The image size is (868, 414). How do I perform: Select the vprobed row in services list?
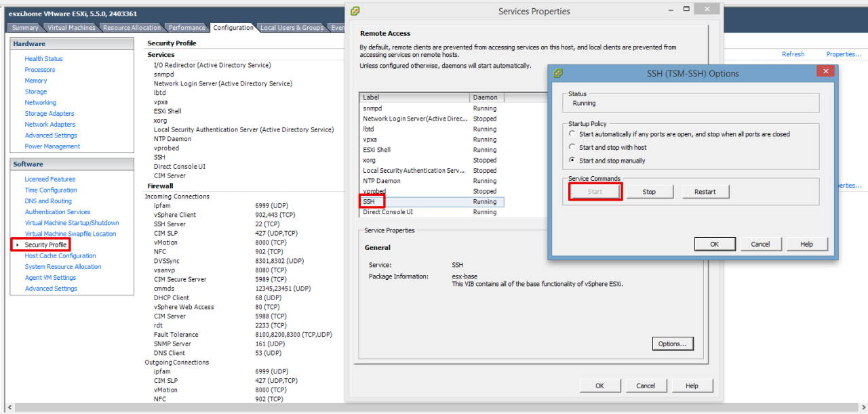tap(432, 191)
